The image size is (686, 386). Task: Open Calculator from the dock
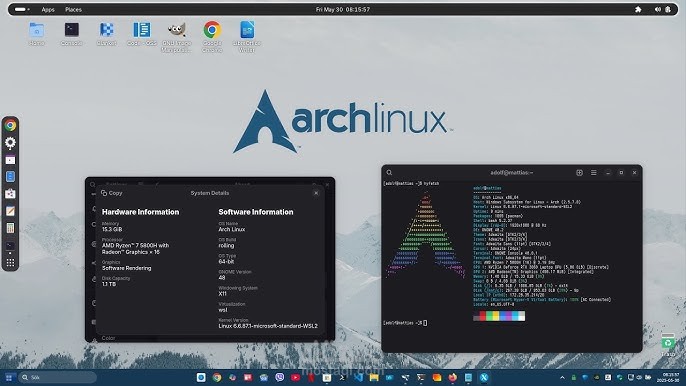10,228
